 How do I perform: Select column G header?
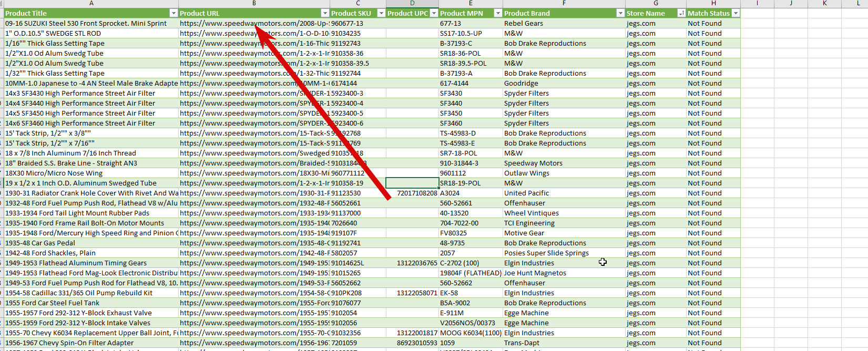point(656,3)
